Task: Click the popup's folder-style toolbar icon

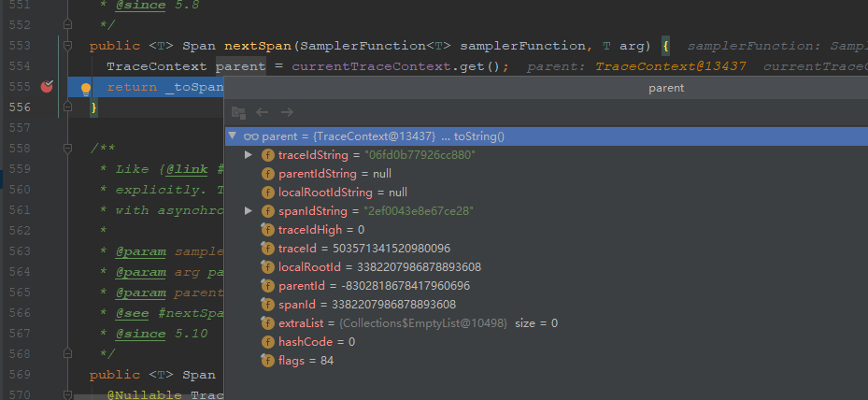Action: click(x=238, y=112)
